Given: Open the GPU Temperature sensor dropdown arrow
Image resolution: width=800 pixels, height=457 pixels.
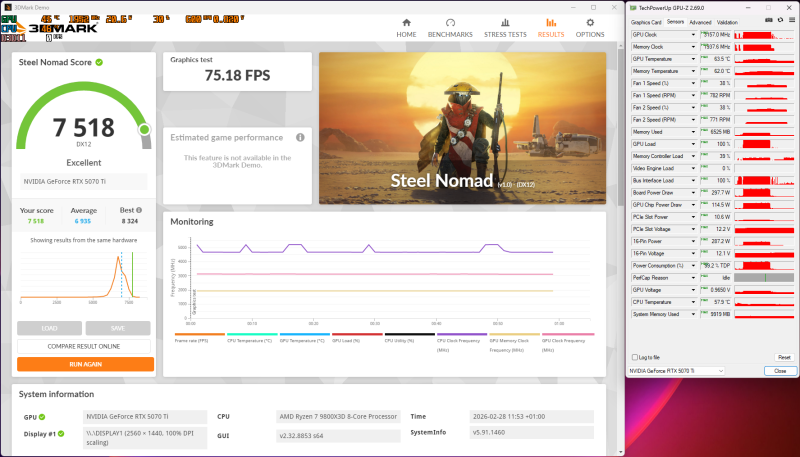Looking at the screenshot, I should coord(693,59).
